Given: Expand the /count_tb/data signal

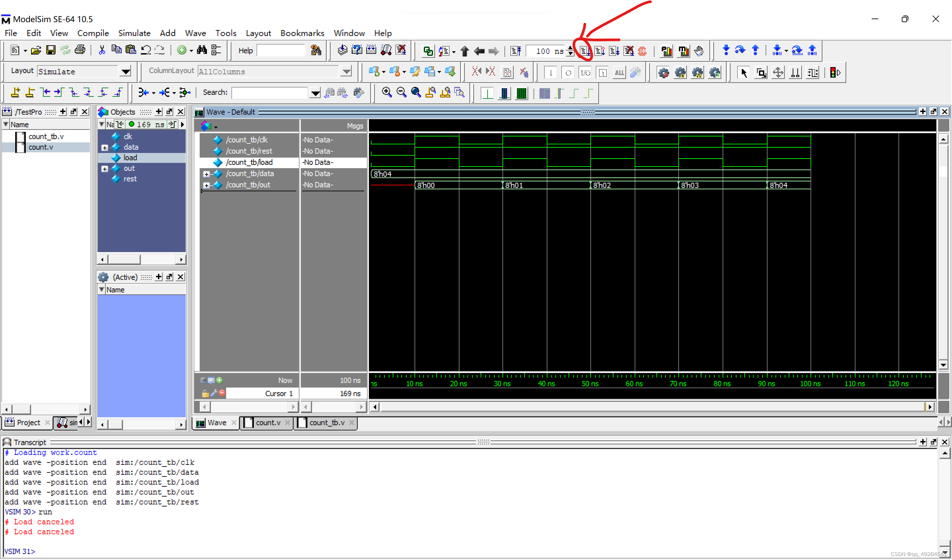Looking at the screenshot, I should [x=206, y=174].
